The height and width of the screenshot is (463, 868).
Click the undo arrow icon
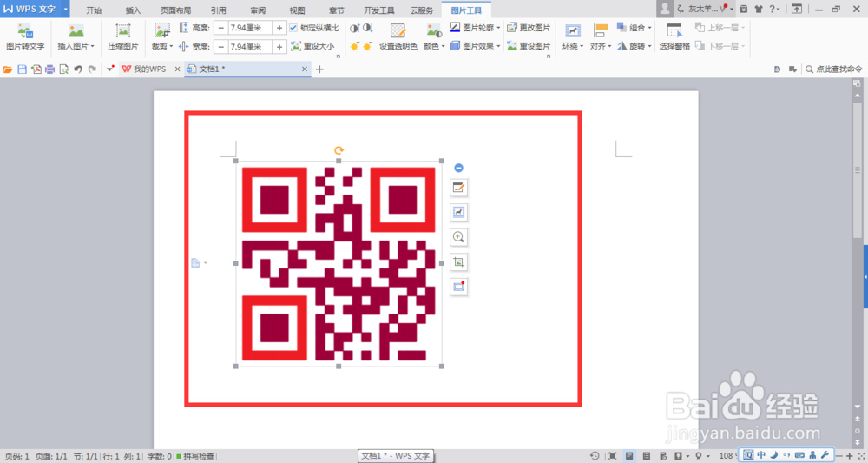[78, 69]
